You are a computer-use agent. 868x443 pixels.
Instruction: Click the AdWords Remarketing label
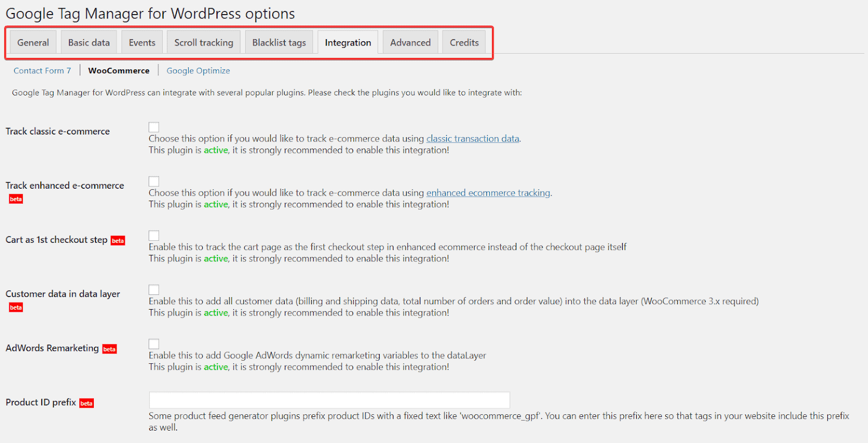(52, 348)
